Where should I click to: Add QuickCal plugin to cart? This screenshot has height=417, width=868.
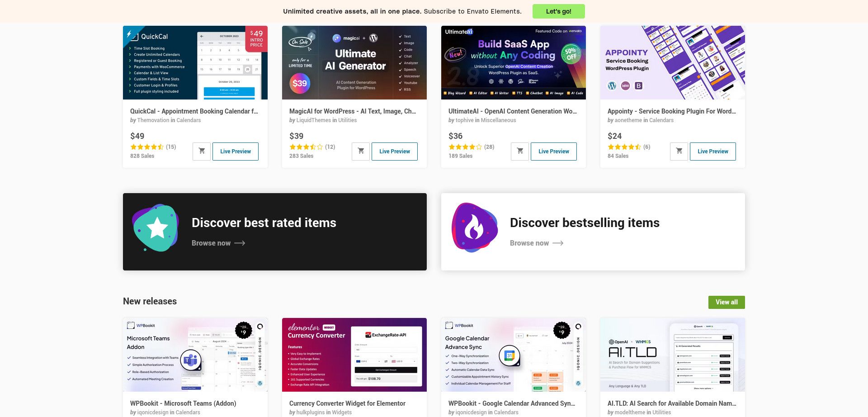tap(202, 151)
